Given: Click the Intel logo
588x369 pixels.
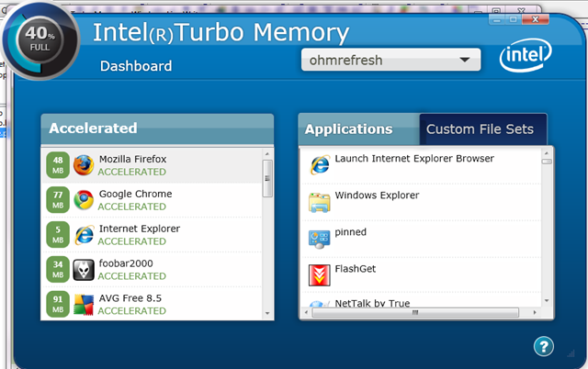Looking at the screenshot, I should 526,55.
